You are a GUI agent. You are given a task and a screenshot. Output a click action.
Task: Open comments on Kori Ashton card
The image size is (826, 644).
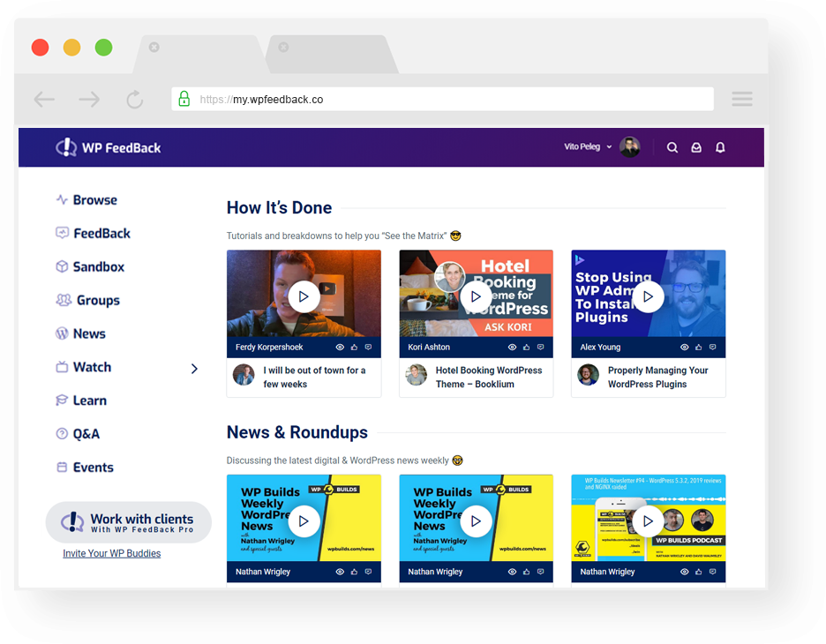click(x=540, y=347)
